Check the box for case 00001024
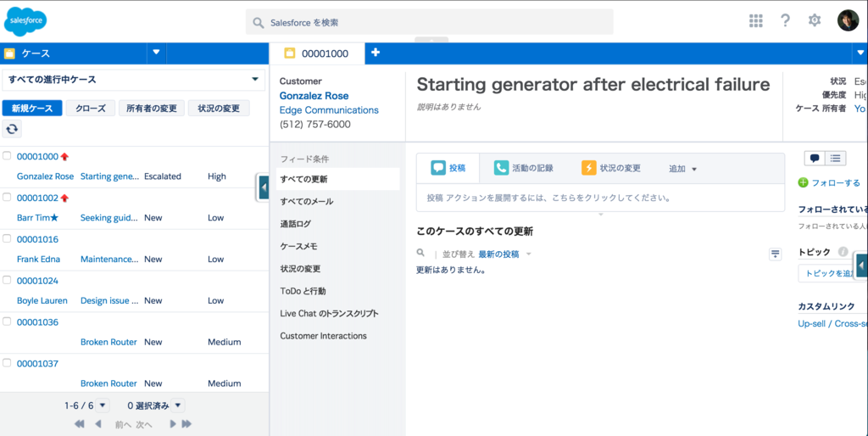868x436 pixels. 7,280
